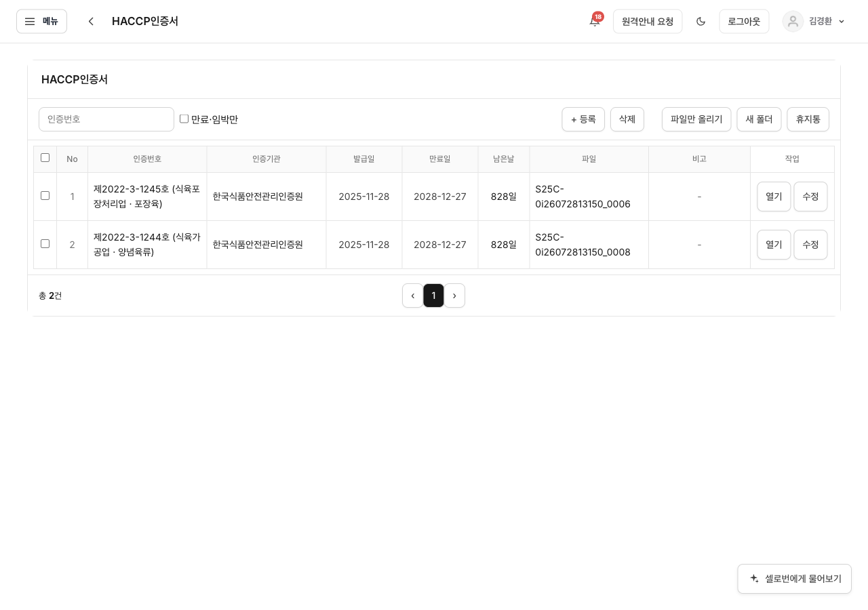The image size is (868, 610).
Task: Click the 남은날 column header
Action: 504,159
